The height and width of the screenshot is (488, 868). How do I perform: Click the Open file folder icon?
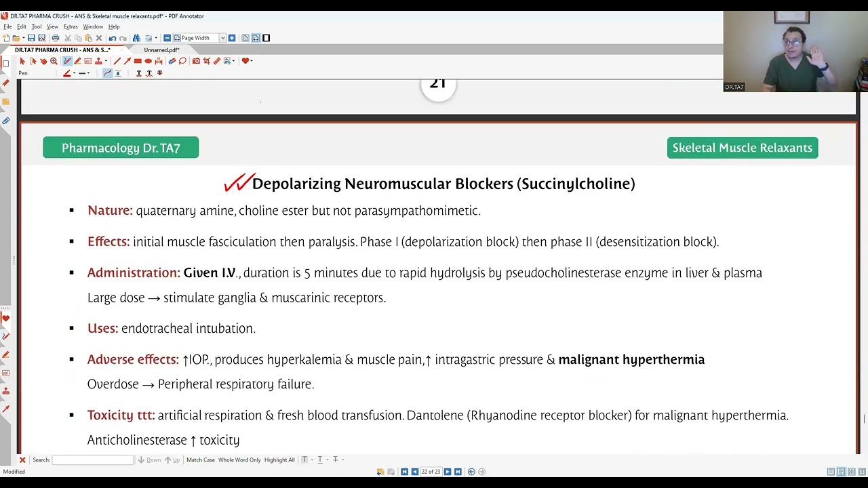(x=16, y=38)
